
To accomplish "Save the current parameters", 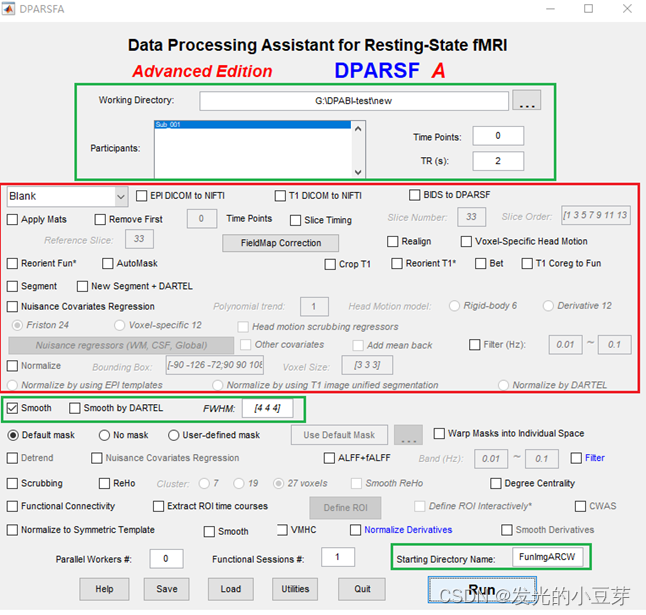I will point(166,589).
